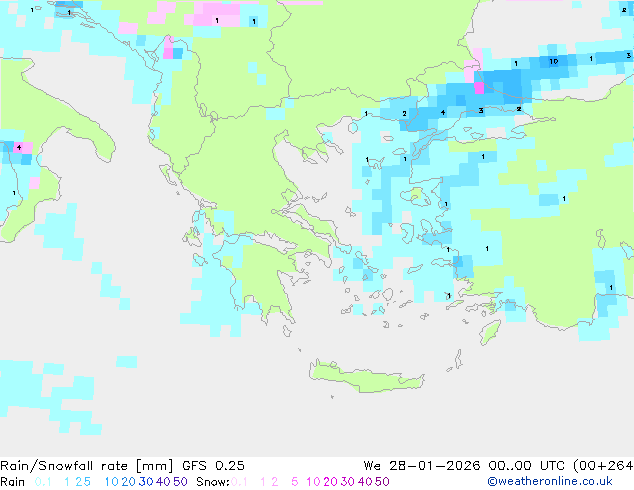Click the '10' rainfall value on the map
634x490 pixels.
click(x=554, y=61)
